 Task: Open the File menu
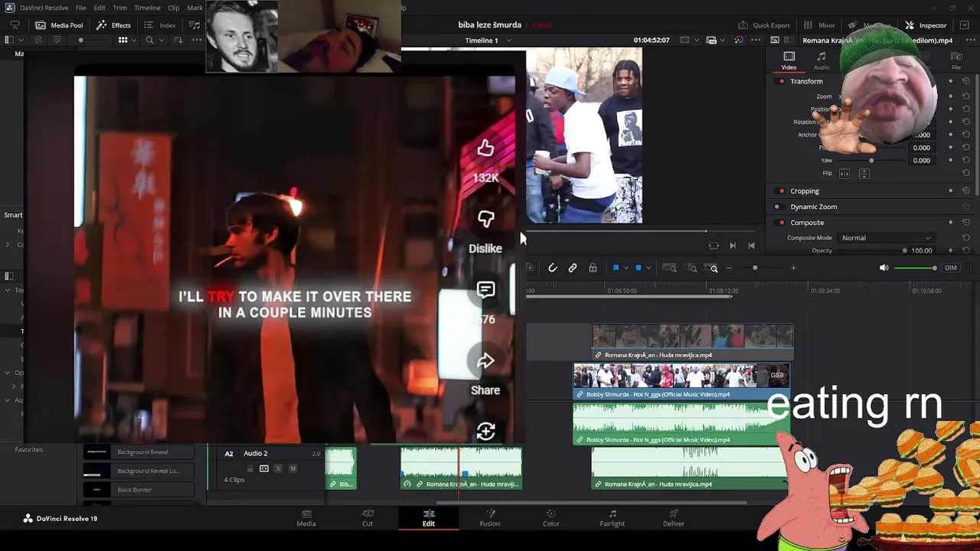[x=80, y=8]
